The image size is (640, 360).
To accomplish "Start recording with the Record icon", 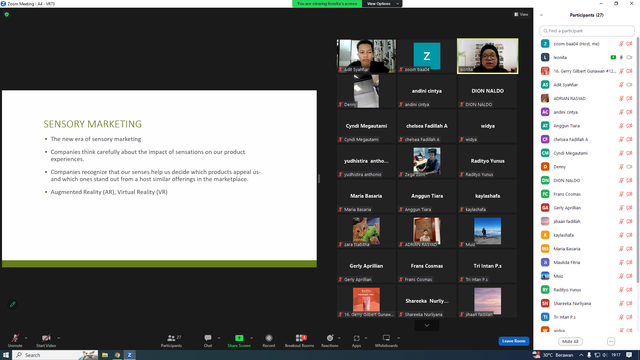I will pyautogui.click(x=269, y=338).
